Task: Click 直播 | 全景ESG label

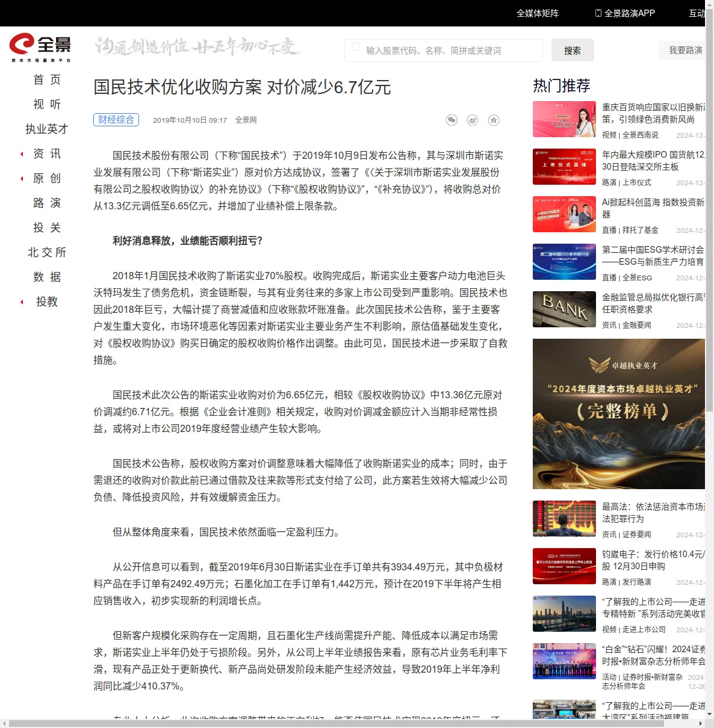Action: point(627,278)
